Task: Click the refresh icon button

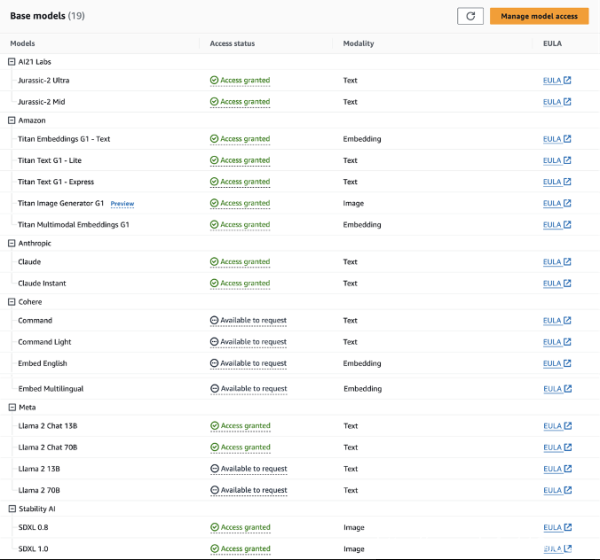Action: (x=470, y=16)
